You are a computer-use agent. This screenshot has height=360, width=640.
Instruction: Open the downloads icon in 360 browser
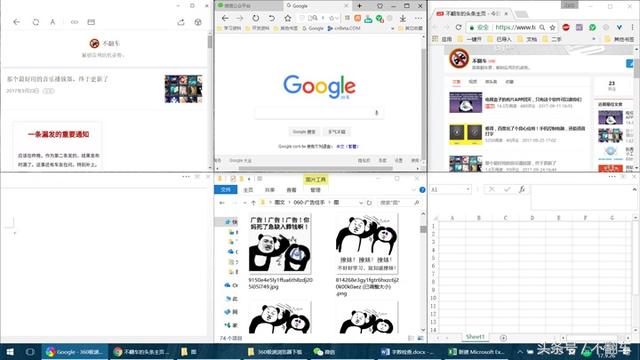tap(403, 18)
